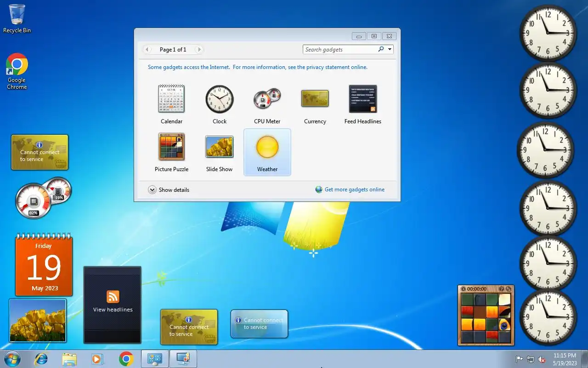Click the RSS icon in Feed Headlines gadget

pyautogui.click(x=113, y=297)
